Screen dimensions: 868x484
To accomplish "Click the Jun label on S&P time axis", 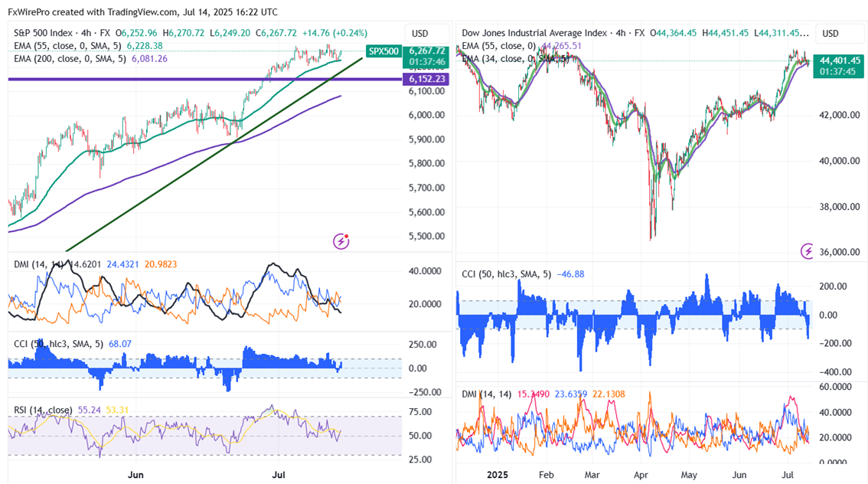I will (135, 475).
